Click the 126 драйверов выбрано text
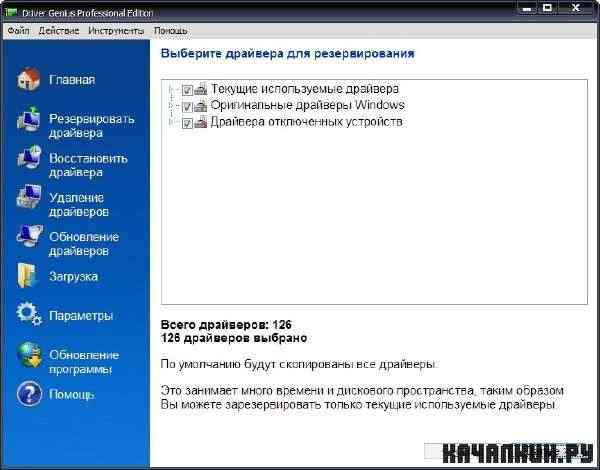600x470 pixels. click(x=234, y=338)
